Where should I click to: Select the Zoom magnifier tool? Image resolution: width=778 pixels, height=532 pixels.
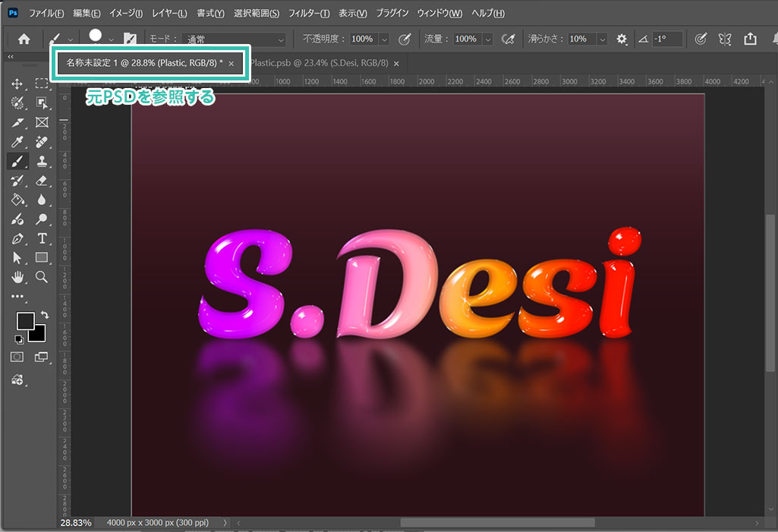(42, 277)
